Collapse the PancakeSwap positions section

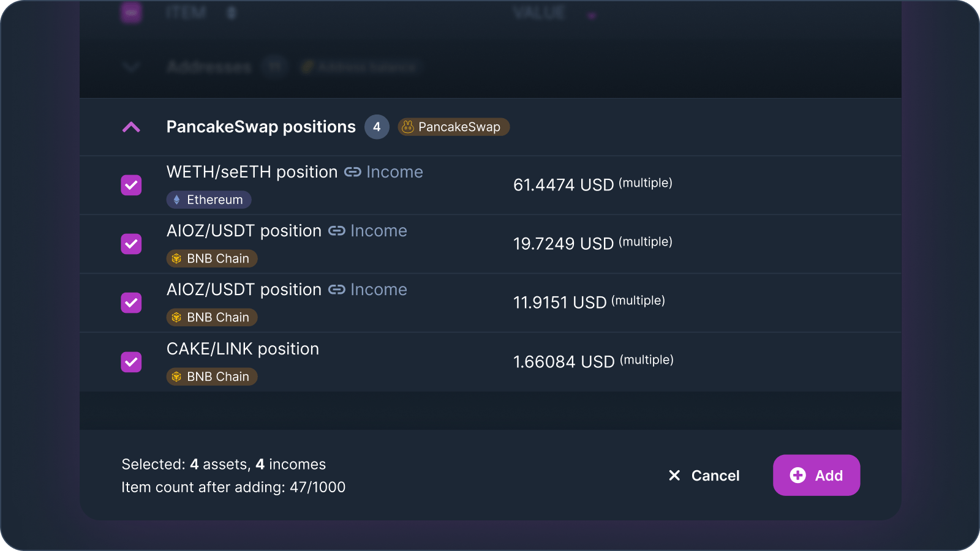pos(130,127)
